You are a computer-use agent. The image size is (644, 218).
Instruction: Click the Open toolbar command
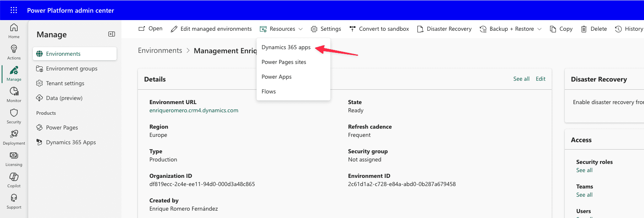[151, 29]
